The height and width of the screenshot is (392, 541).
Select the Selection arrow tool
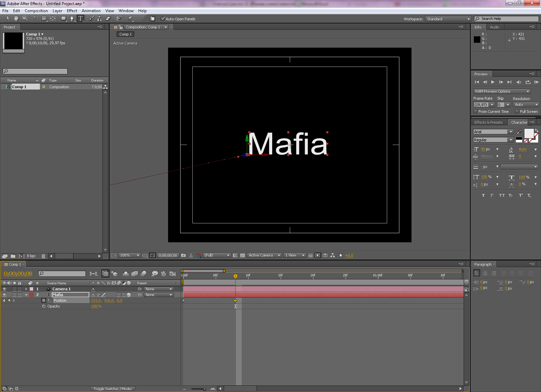(x=8, y=19)
